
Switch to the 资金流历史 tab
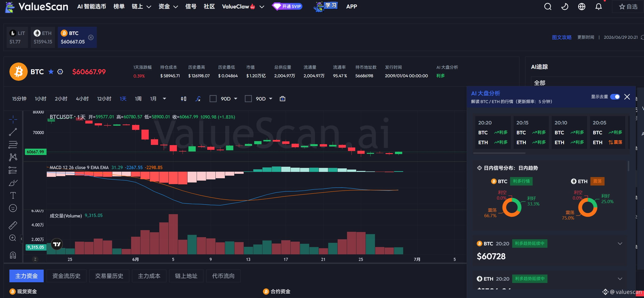[x=66, y=276]
